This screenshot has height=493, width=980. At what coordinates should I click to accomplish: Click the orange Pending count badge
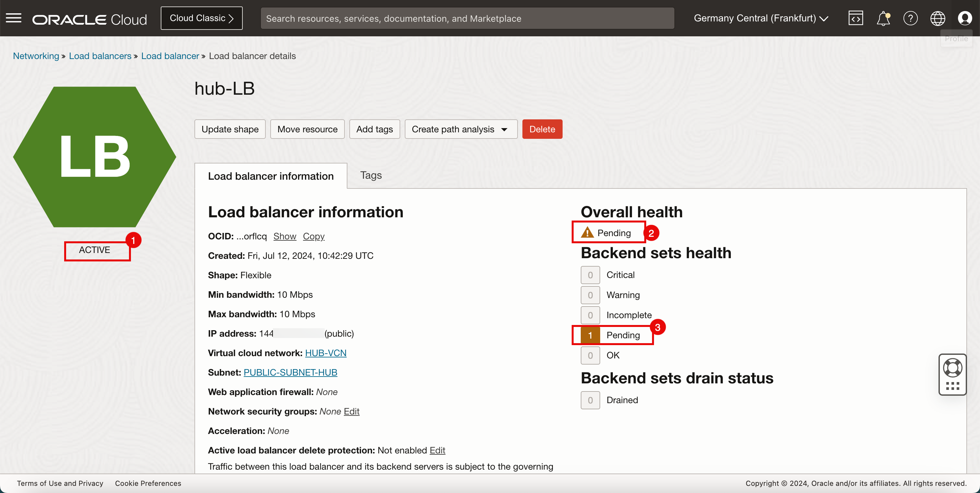590,335
